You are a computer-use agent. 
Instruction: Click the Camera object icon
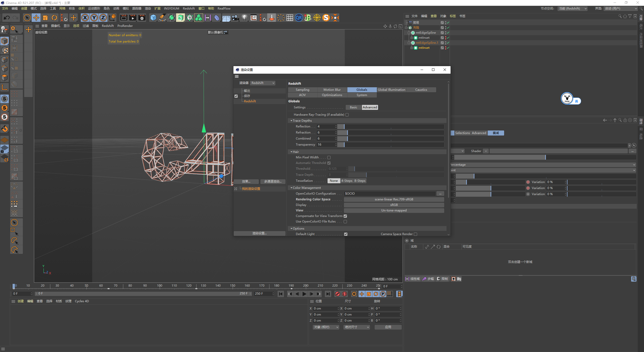pyautogui.click(x=235, y=18)
